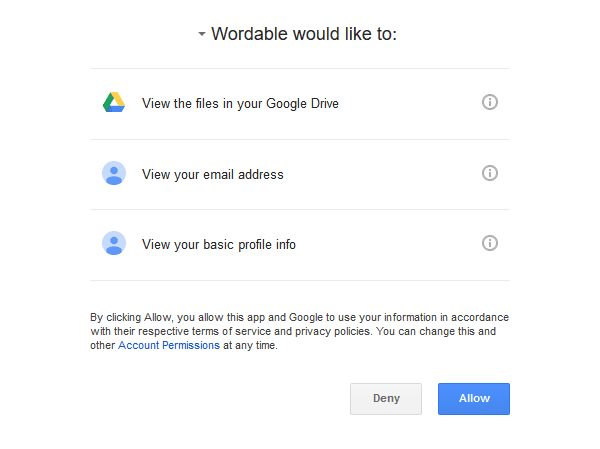Click the avatar icon beside basic profile info
Image resolution: width=600 pixels, height=449 pixels.
[x=114, y=243]
